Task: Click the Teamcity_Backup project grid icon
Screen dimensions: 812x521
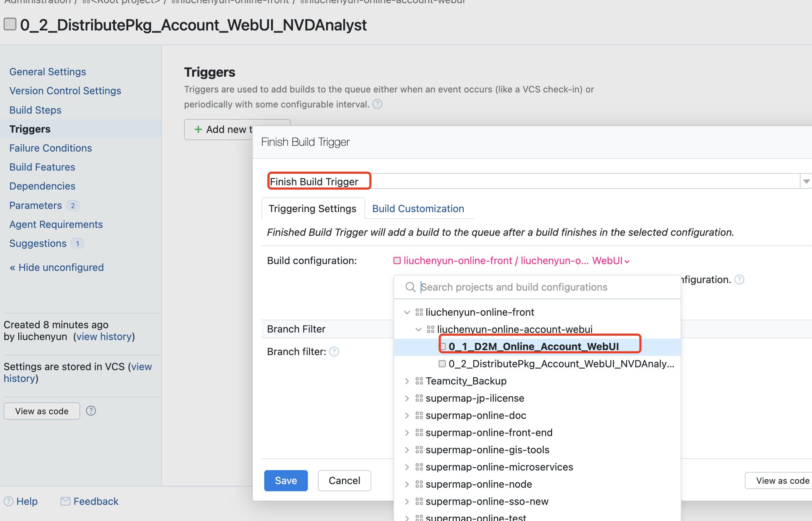Action: tap(419, 381)
